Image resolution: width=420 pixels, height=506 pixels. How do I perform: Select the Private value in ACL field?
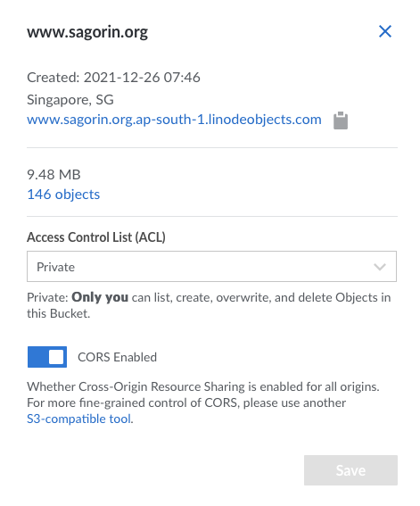(56, 267)
